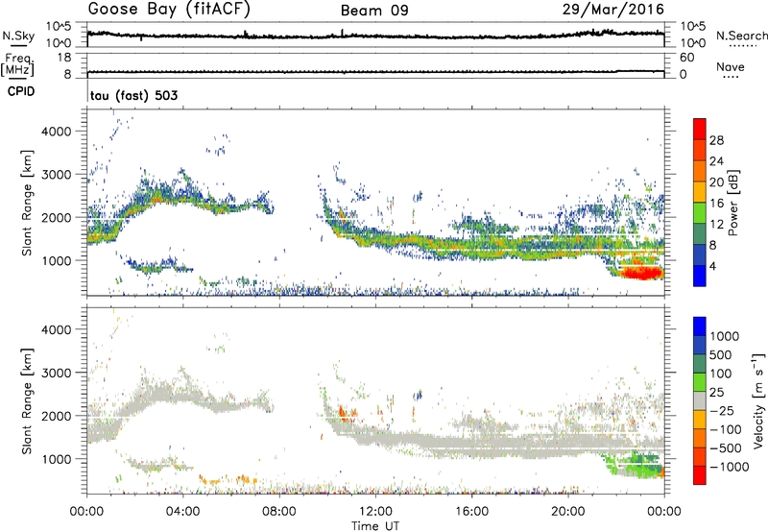The width and height of the screenshot is (768, 532).
Task: Pick the red bottom segment of Velocity colorbar
Action: click(700, 475)
